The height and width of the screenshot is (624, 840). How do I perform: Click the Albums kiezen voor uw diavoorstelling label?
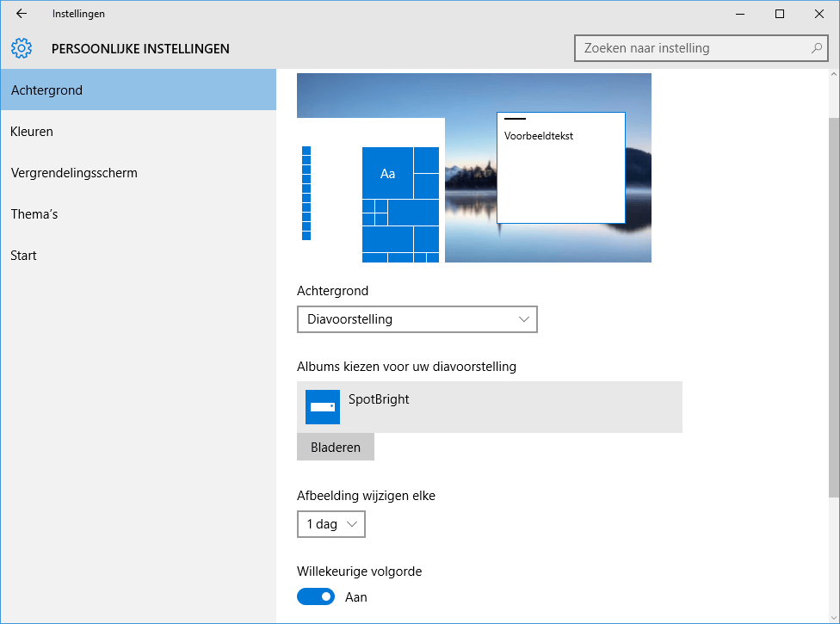coord(406,367)
